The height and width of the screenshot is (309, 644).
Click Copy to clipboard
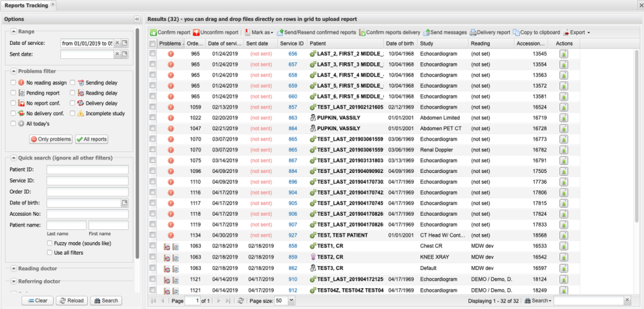pos(537,32)
